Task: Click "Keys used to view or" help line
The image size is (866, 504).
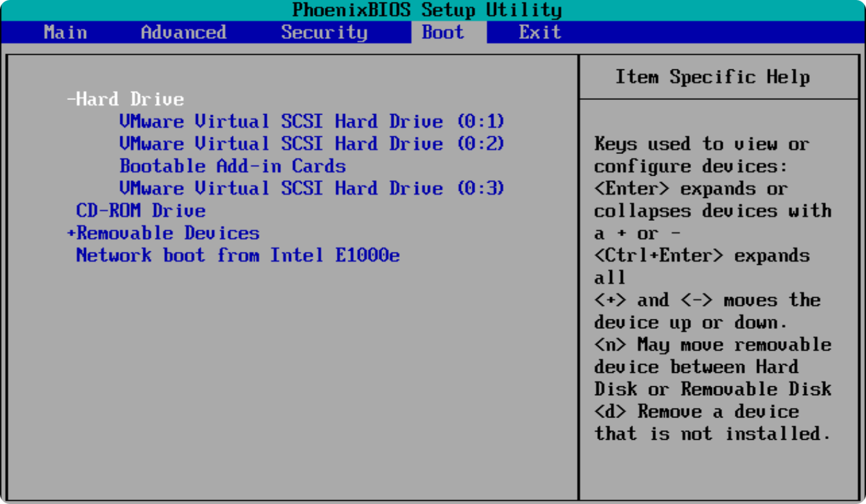Action: coord(702,144)
